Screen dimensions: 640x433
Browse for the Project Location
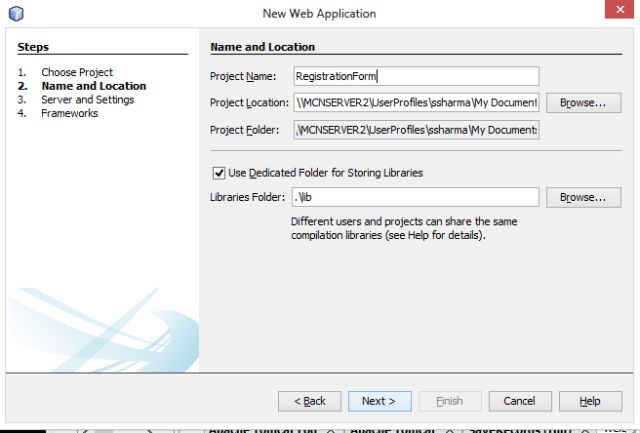[584, 103]
